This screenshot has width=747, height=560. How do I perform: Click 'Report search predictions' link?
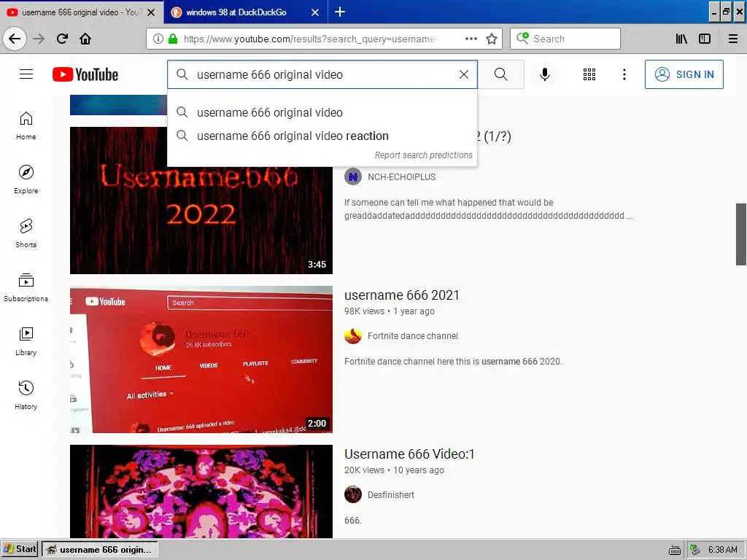423,155
